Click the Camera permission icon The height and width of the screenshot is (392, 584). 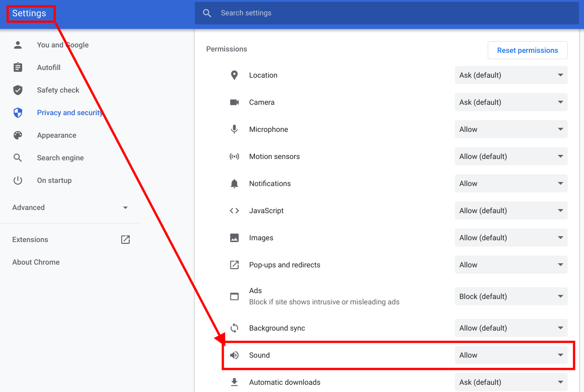(234, 102)
